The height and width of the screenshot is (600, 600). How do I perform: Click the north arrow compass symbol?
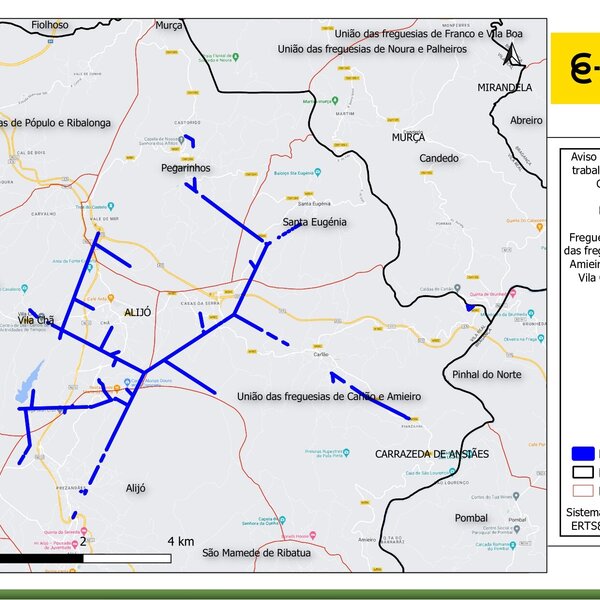pos(515,52)
